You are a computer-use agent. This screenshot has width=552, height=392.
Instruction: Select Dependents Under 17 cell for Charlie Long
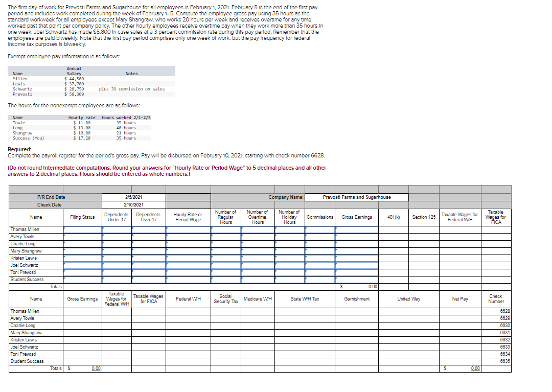pyautogui.click(x=117, y=244)
